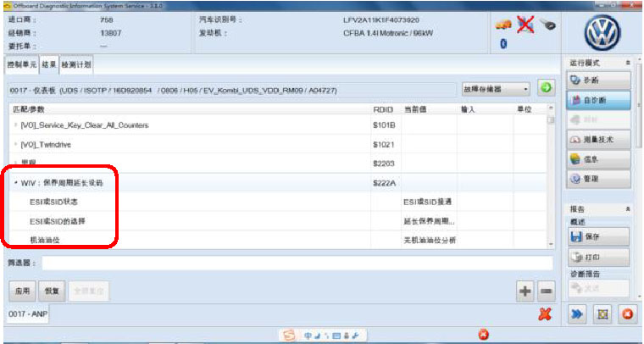Collapse the 报告 panel section
Viewport: 644px width, 344px height.
pyautogui.click(x=628, y=209)
